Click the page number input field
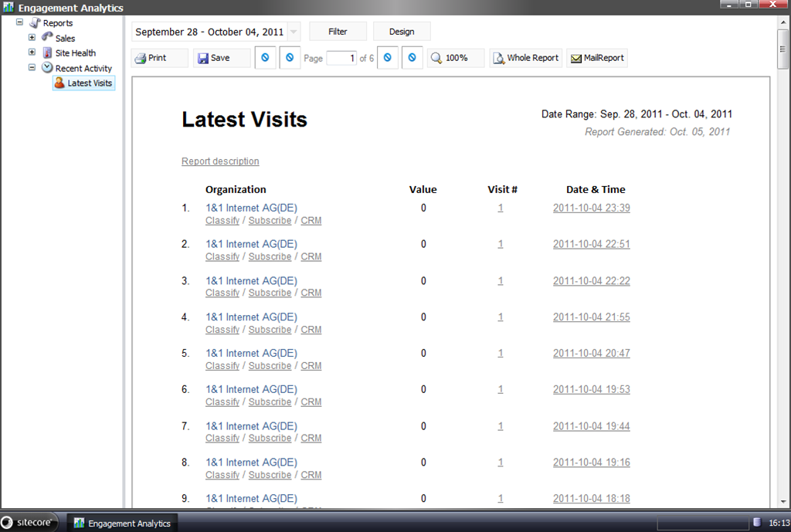791x532 pixels. coord(341,58)
